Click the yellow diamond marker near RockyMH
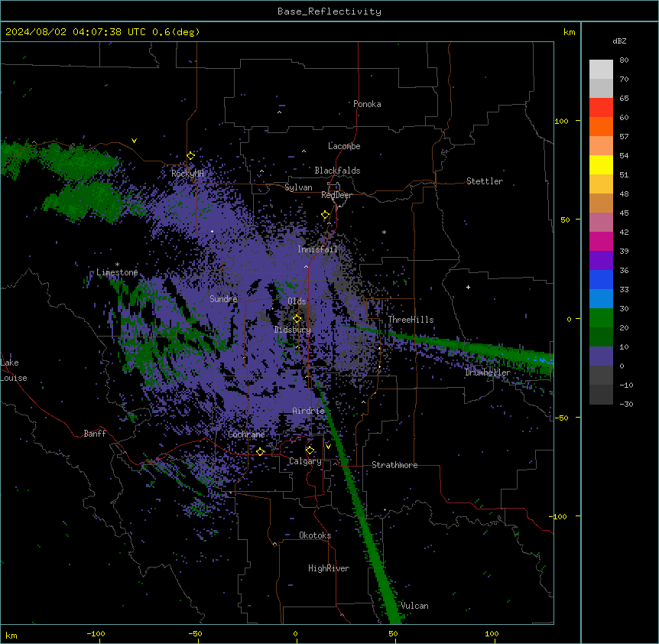This screenshot has height=644, width=659. click(x=191, y=155)
